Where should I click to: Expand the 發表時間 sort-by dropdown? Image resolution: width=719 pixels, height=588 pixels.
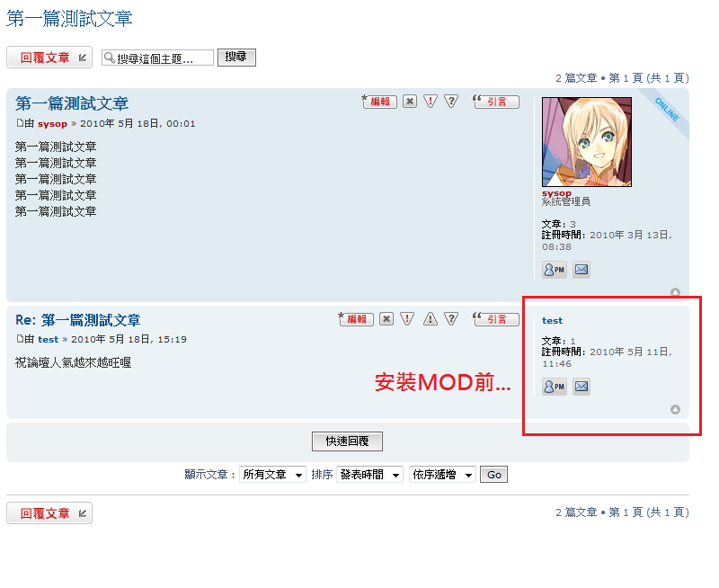click(x=369, y=474)
